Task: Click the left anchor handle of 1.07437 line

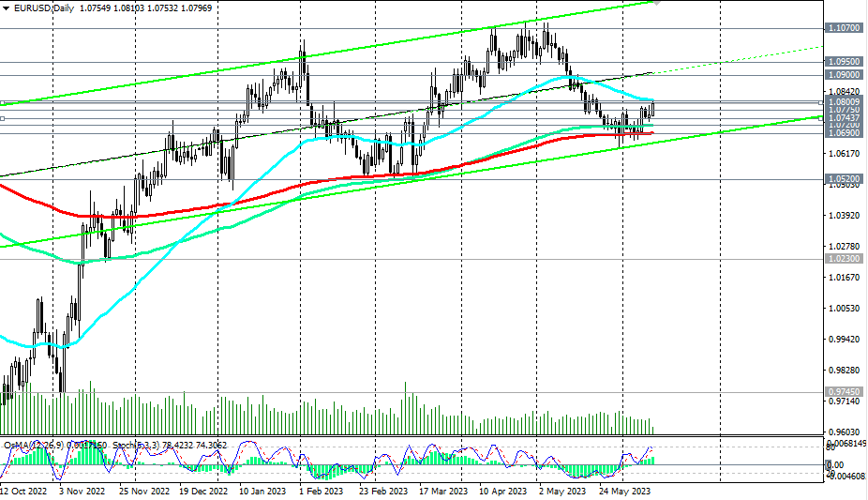Action: pos(2,118)
